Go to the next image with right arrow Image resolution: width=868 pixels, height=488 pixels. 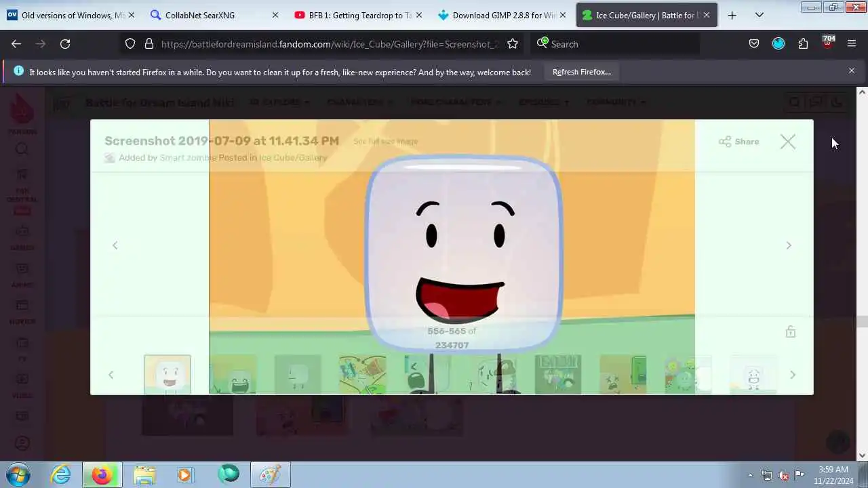[789, 245]
